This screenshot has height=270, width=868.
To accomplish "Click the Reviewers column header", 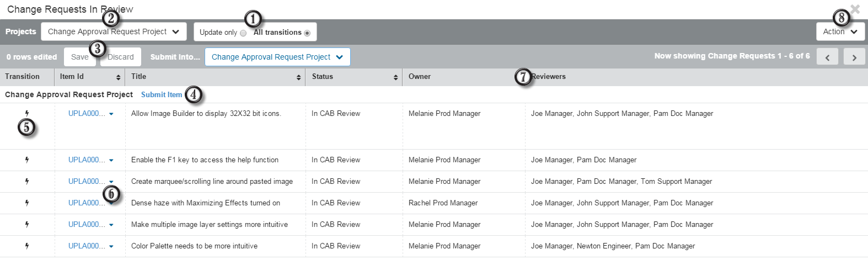I will click(548, 77).
